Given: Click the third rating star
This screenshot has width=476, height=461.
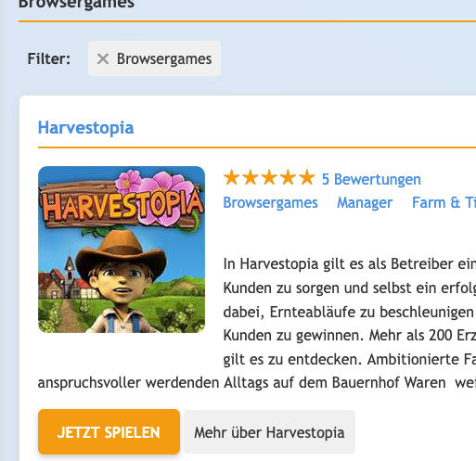Looking at the screenshot, I should point(269,177).
